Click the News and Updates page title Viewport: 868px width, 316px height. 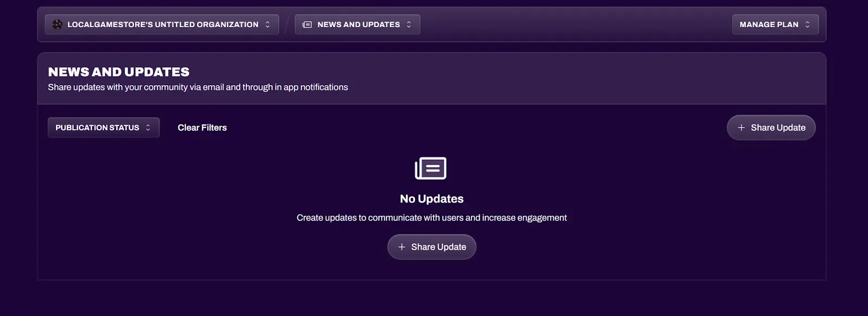pyautogui.click(x=119, y=72)
